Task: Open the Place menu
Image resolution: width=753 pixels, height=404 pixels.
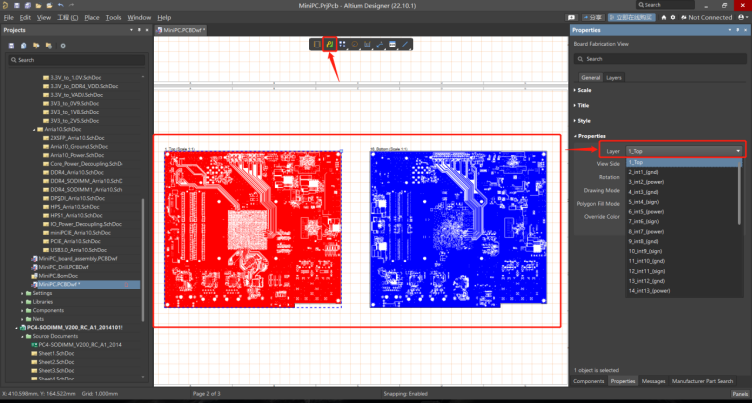Action: (91, 17)
